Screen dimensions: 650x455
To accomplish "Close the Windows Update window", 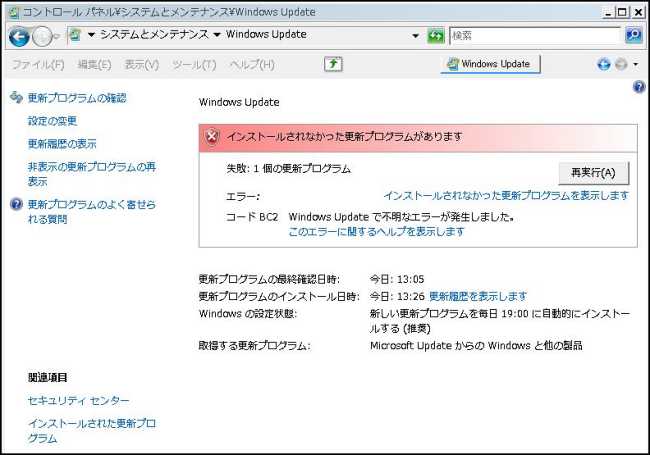I will (638, 12).
